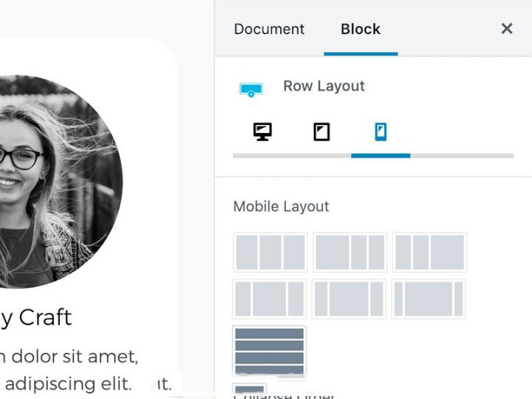Screen dimensions: 532x399
Task: Pick center-wide layout with thinnest sides
Action: [429, 299]
